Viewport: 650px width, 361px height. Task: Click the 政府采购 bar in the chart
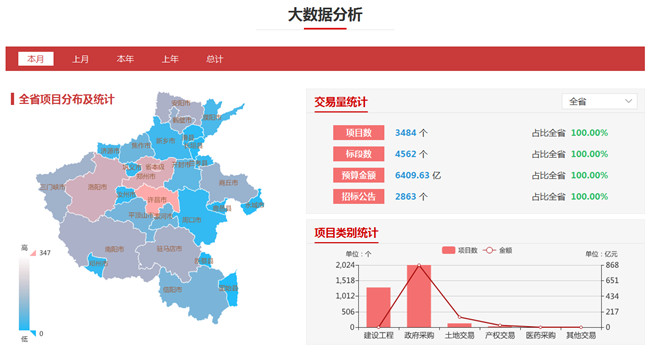[x=419, y=296]
